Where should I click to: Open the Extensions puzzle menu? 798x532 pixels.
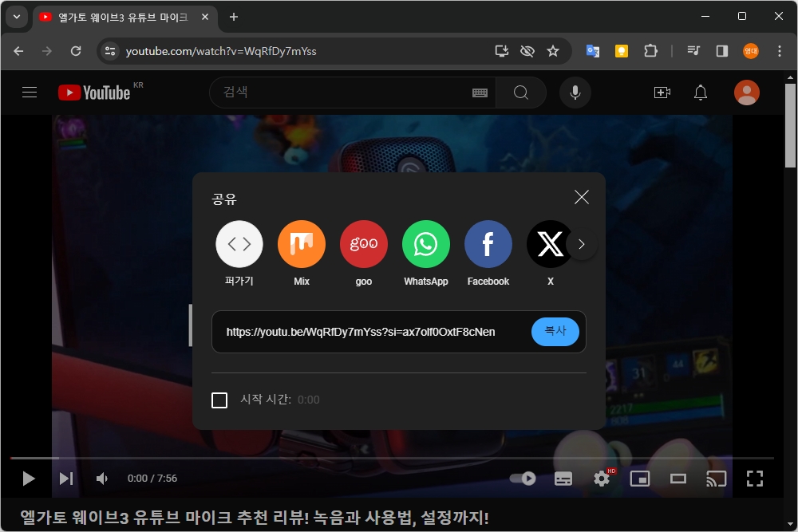650,51
